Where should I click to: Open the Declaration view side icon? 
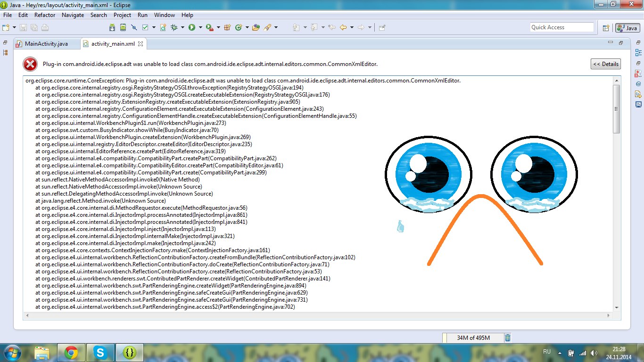(638, 94)
